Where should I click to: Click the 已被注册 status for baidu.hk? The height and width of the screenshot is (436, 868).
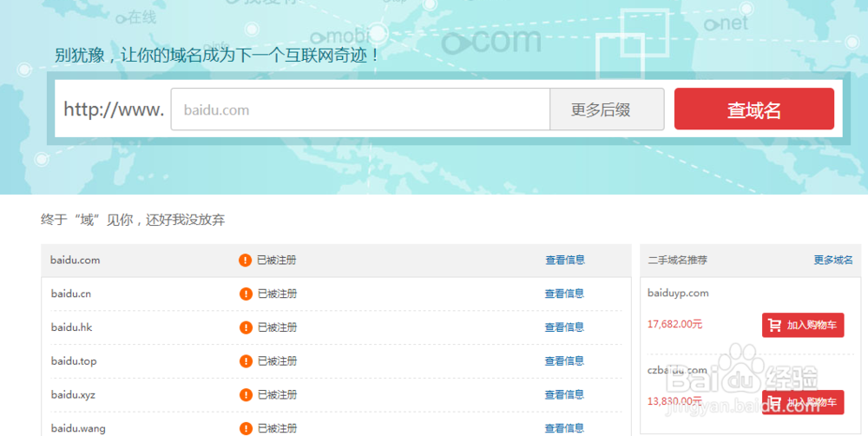tap(278, 327)
